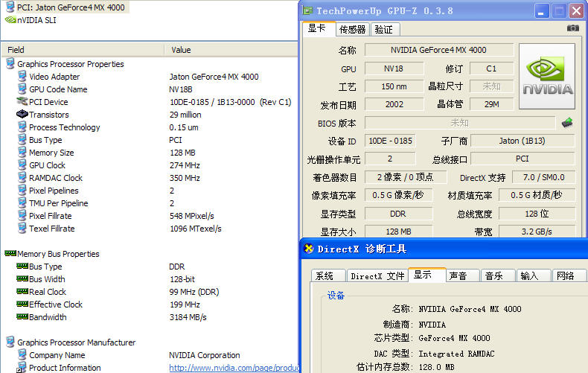Click the Field column header
Screen dimensions: 588x373
83,50
